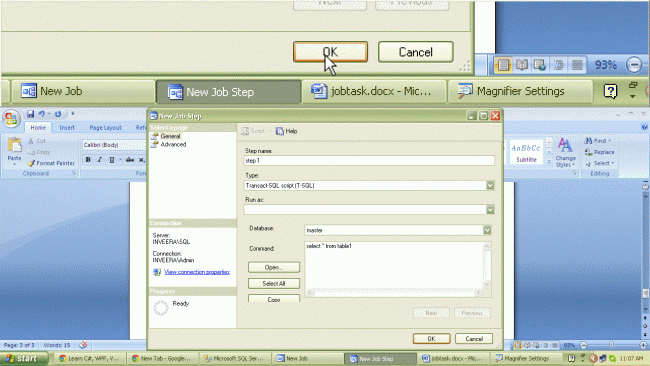Switch to the Home ribbon tab
Screen dimensions: 650x366
coord(38,128)
